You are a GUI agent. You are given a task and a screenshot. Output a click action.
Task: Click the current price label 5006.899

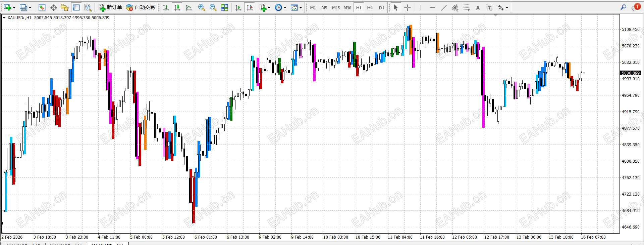[x=631, y=73]
